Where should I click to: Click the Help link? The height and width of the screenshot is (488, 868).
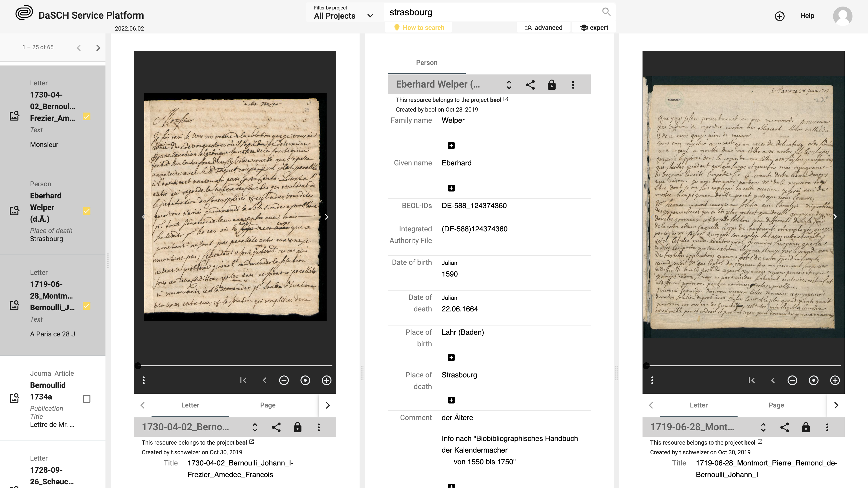pyautogui.click(x=807, y=16)
